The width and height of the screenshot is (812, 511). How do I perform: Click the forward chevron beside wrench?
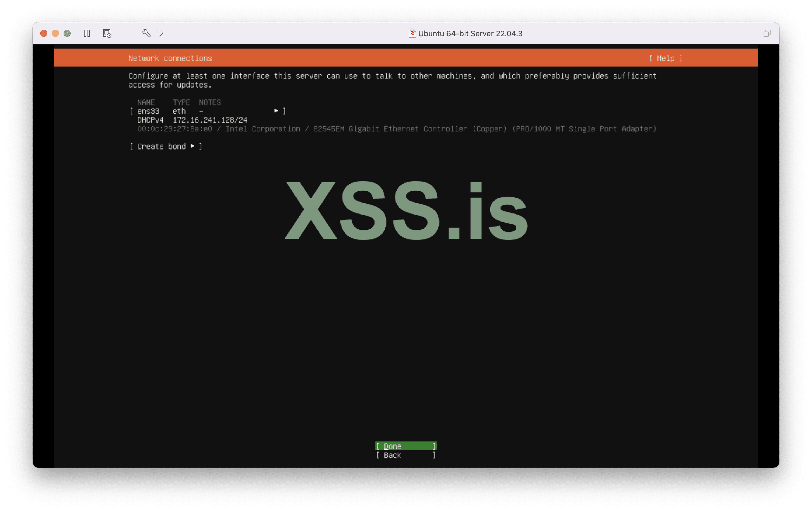tap(161, 33)
